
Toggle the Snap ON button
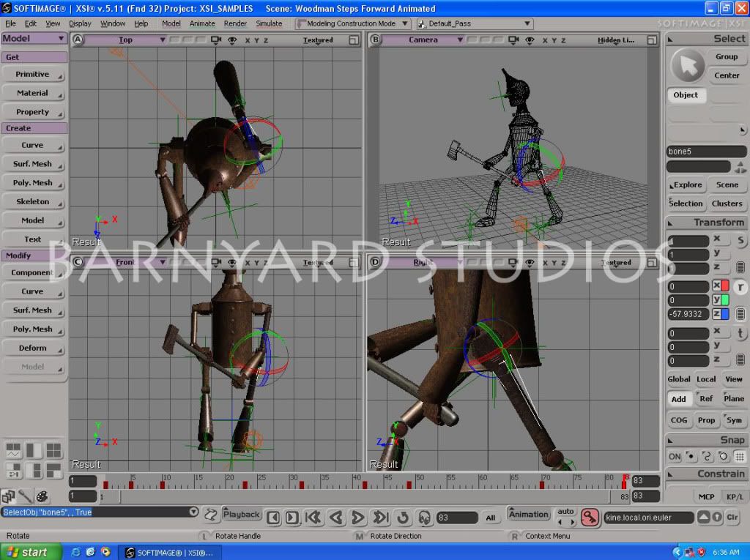click(x=675, y=456)
